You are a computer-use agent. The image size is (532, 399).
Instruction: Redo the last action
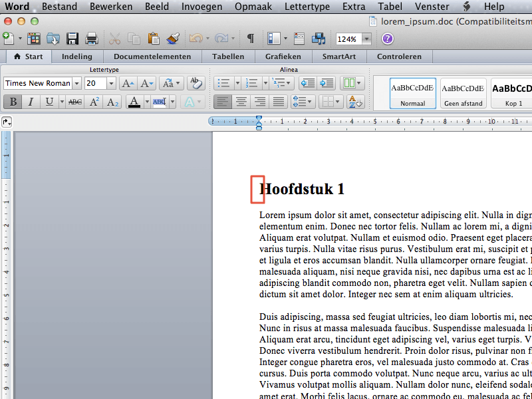tap(221, 39)
